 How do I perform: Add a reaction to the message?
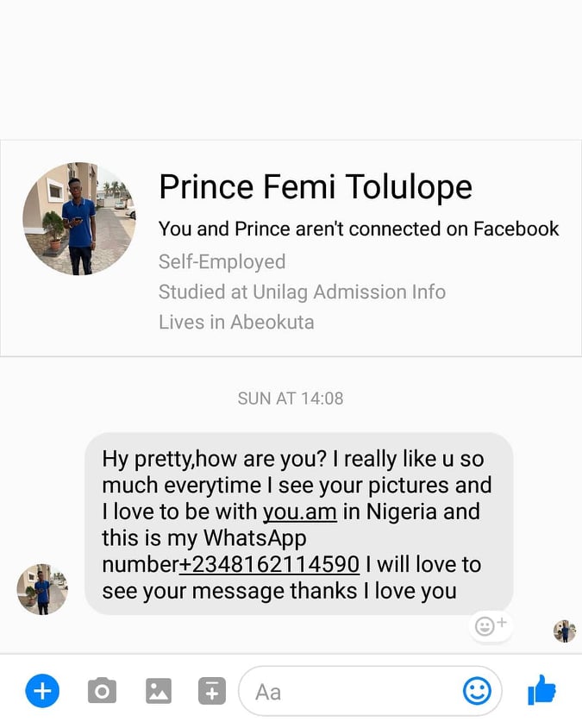[x=491, y=626]
